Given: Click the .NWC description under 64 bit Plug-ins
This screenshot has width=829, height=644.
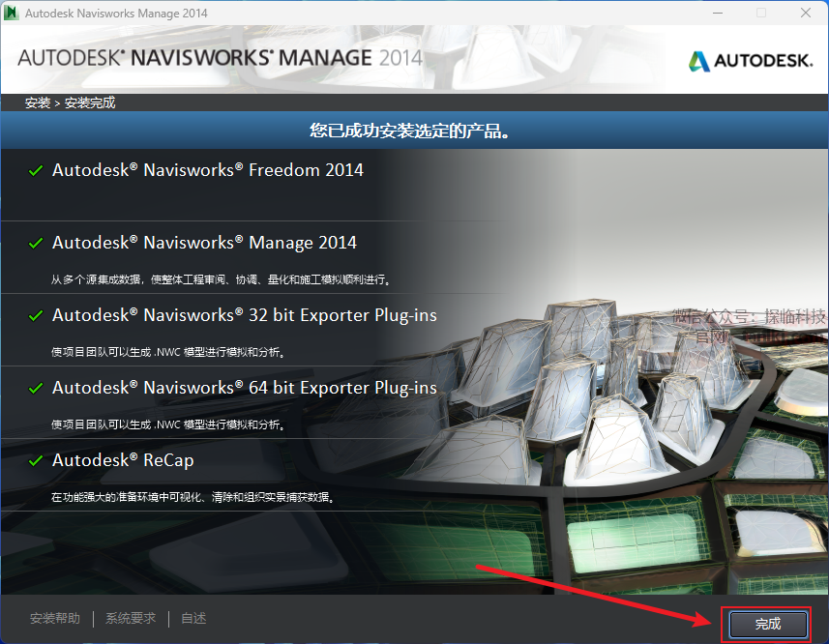Looking at the screenshot, I should [168, 424].
